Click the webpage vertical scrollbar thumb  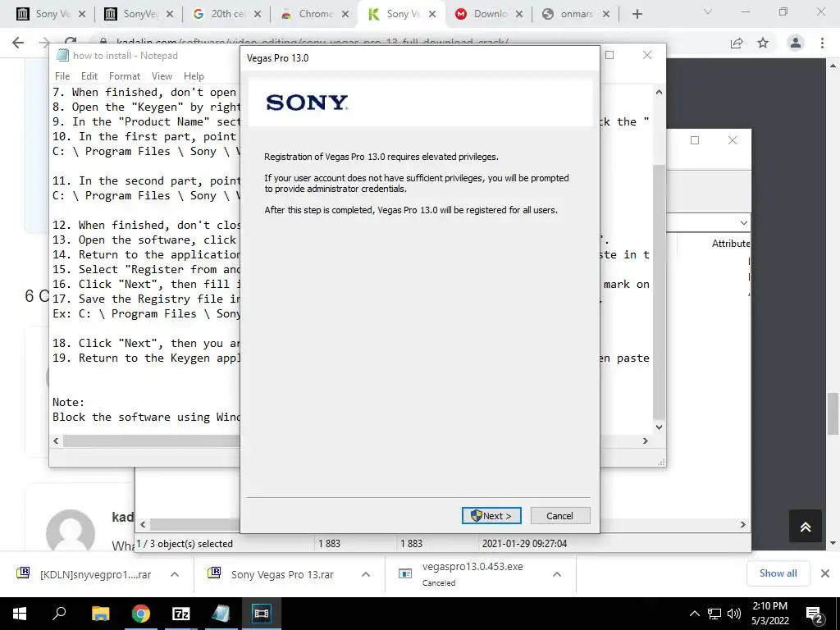pyautogui.click(x=833, y=413)
